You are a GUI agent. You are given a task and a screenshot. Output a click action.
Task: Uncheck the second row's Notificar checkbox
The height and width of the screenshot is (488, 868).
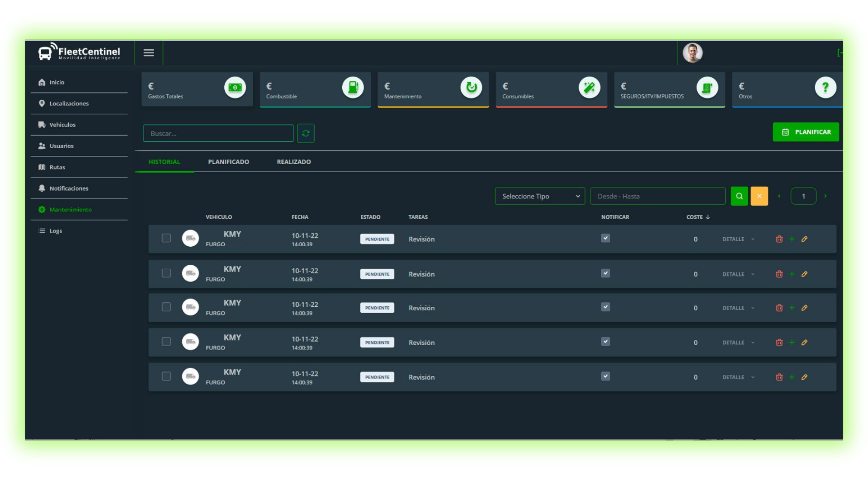pos(605,273)
